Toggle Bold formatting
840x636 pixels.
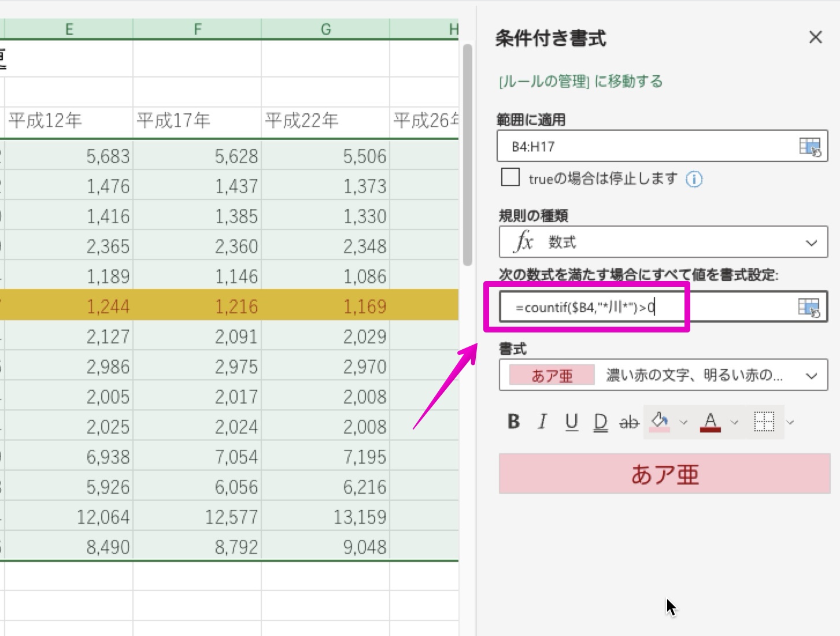click(x=513, y=421)
